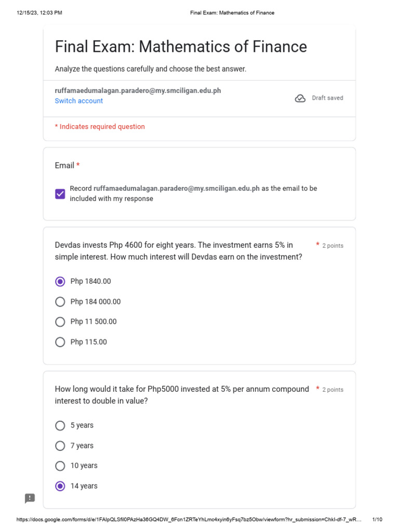The image size is (399, 532).
Task: Click the Draft saved cloud icon
Action: click(300, 98)
